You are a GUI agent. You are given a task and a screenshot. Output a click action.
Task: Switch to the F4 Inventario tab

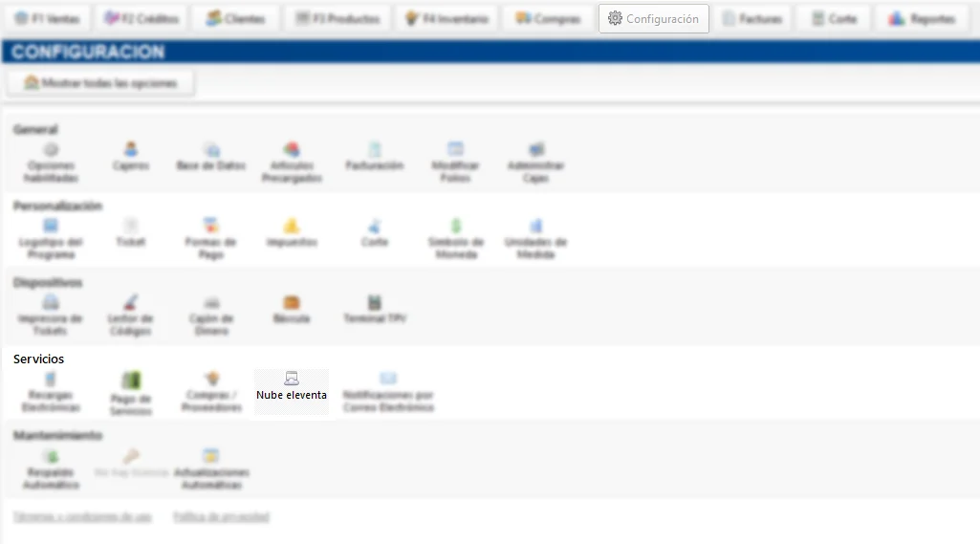[x=446, y=19]
